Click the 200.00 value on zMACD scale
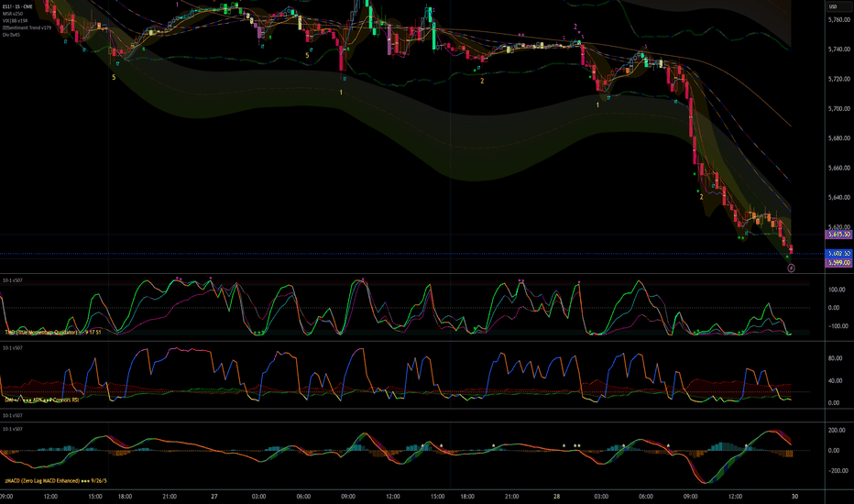The width and height of the screenshot is (854, 504). (x=838, y=431)
